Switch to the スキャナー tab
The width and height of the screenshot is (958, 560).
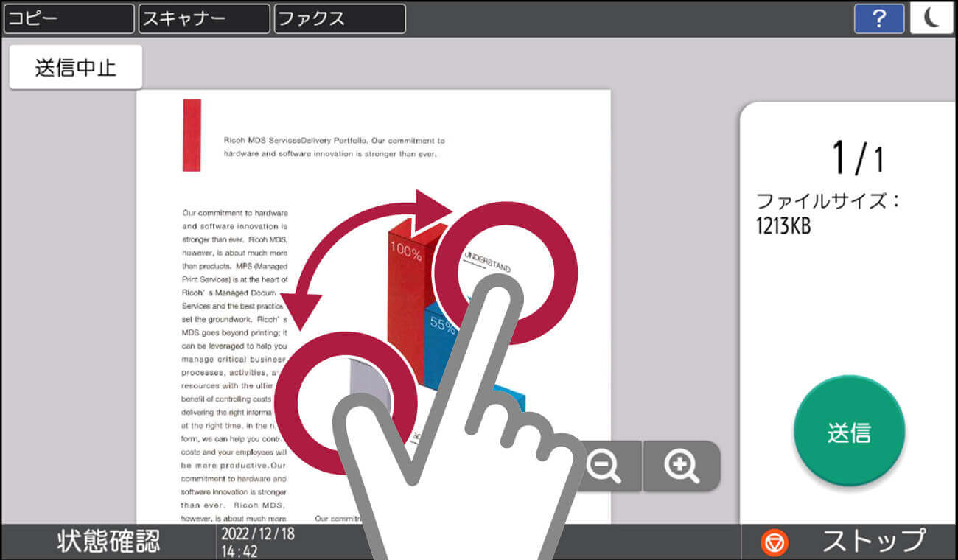[x=204, y=19]
